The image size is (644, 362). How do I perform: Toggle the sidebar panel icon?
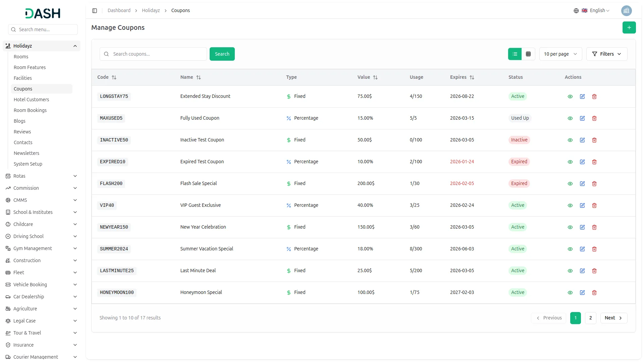coord(95,11)
